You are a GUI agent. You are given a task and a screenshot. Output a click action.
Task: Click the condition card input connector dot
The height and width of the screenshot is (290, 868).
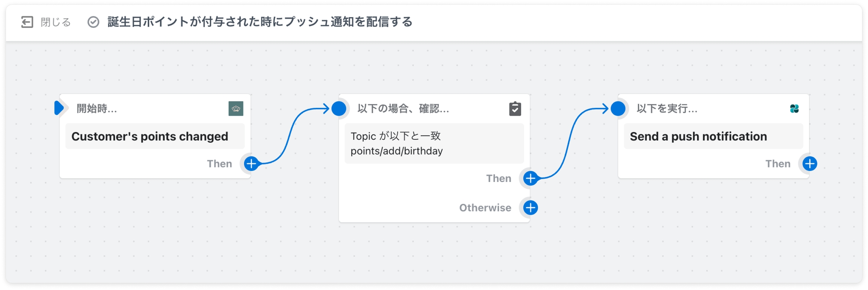[339, 108]
